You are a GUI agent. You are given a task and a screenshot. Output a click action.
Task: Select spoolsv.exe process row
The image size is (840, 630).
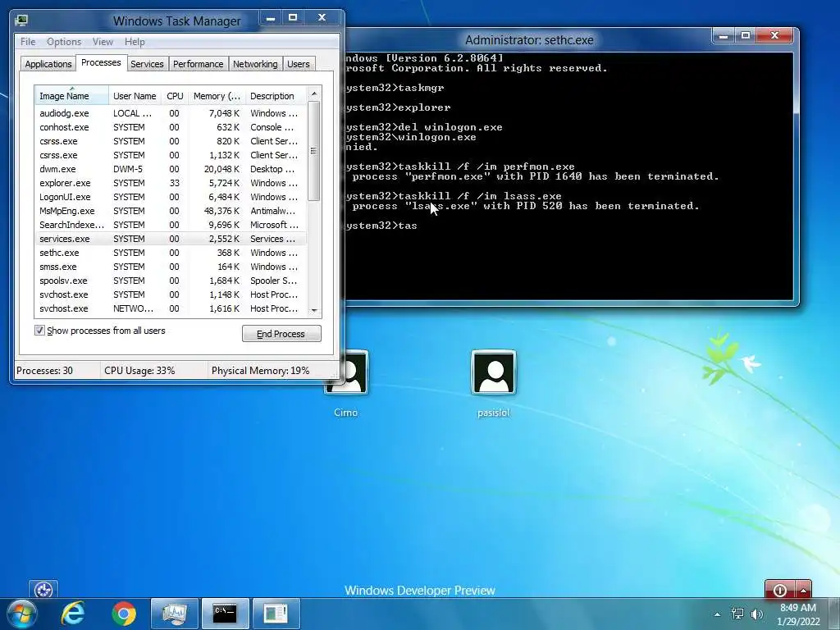click(171, 281)
